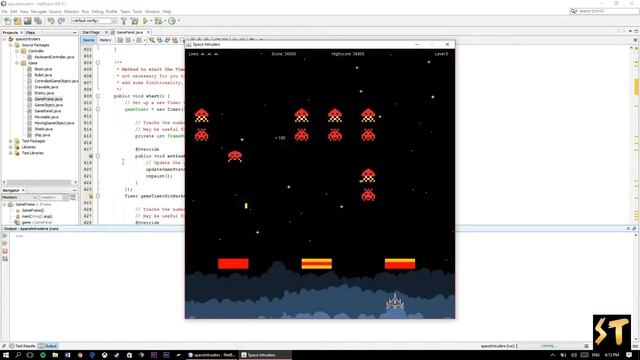Click the Save All toolbar icon
Screen dimensions: 640x360
tap(38, 21)
